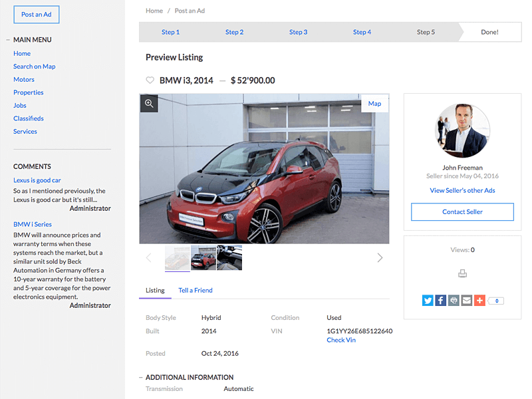Image resolution: width=532 pixels, height=399 pixels.
Task: Go to Step 3
Action: pos(298,32)
